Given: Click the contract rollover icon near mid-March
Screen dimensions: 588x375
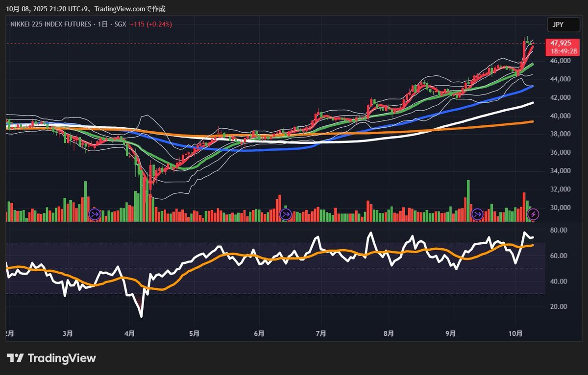Looking at the screenshot, I should point(94,214).
